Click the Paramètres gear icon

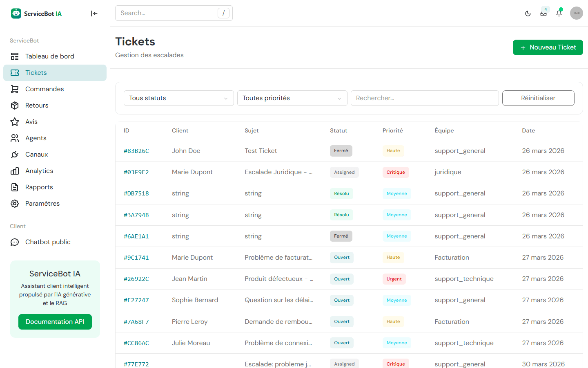click(x=15, y=204)
